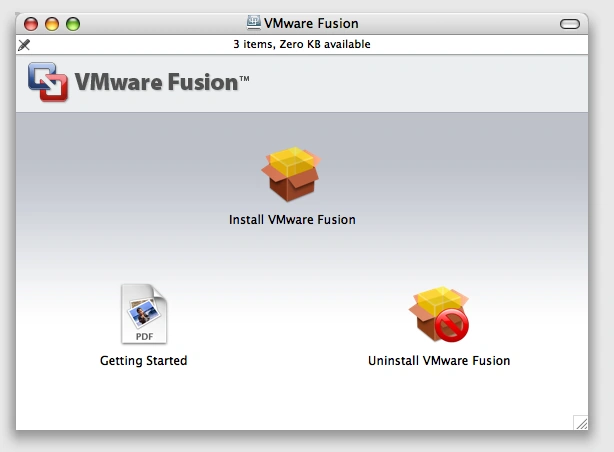Click the resize grip in window corner

click(x=580, y=423)
